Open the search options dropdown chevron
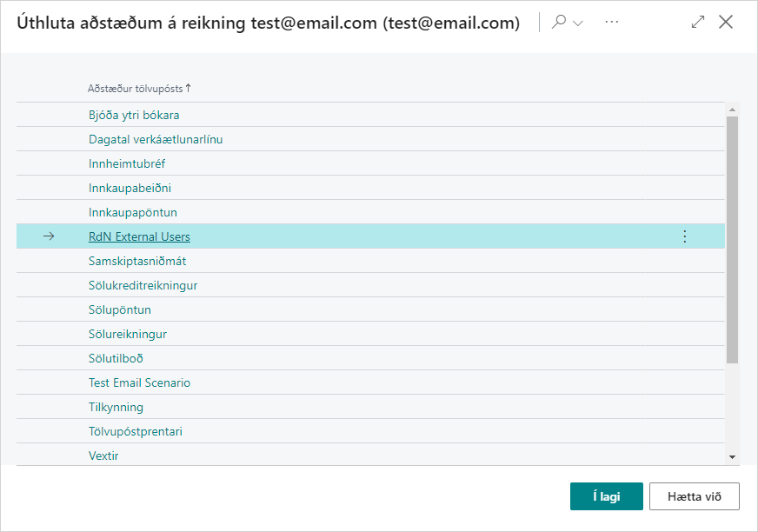 click(x=578, y=23)
